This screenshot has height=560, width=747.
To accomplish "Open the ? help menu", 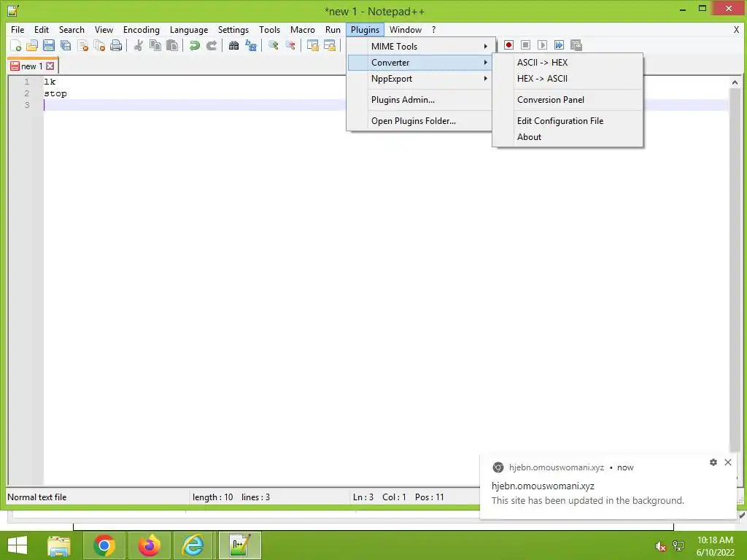I will click(433, 29).
